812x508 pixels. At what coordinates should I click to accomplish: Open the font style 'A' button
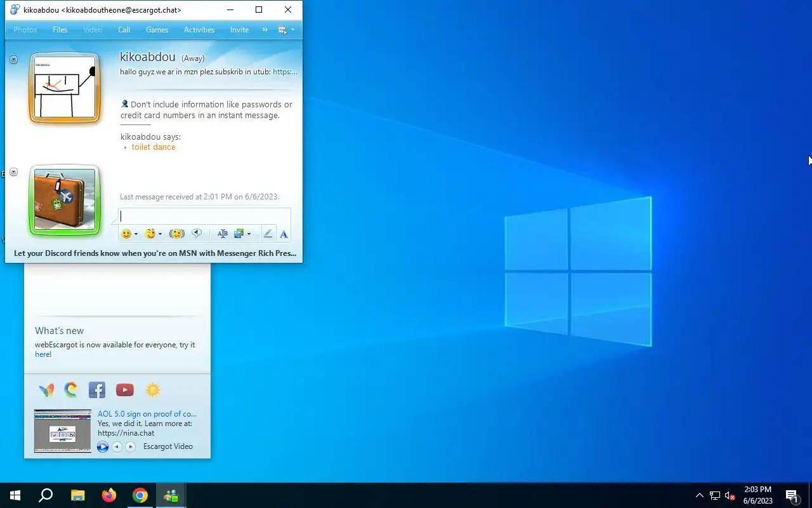pos(284,234)
